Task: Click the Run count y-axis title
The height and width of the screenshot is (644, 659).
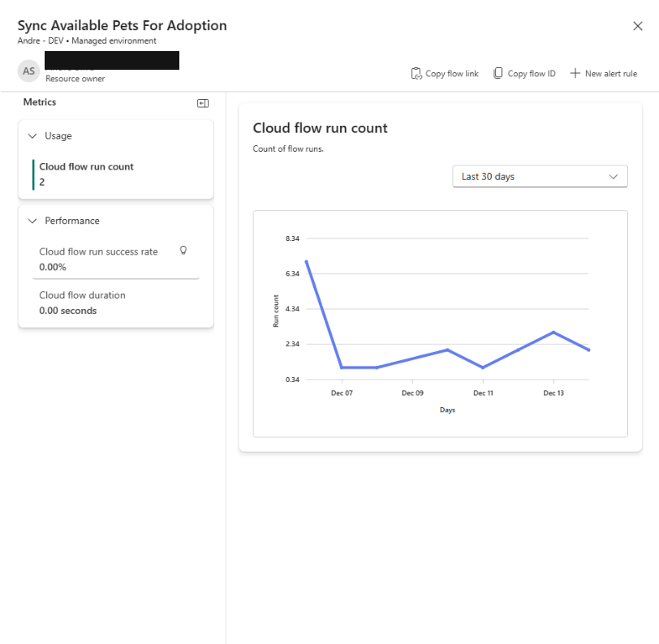Action: pos(276,311)
